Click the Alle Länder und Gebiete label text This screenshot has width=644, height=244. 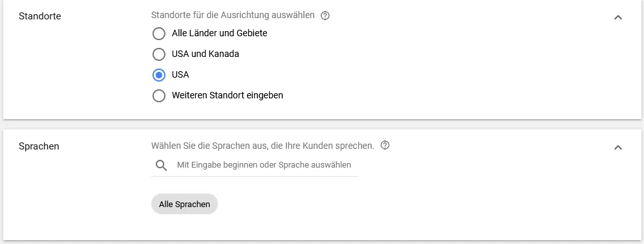220,33
